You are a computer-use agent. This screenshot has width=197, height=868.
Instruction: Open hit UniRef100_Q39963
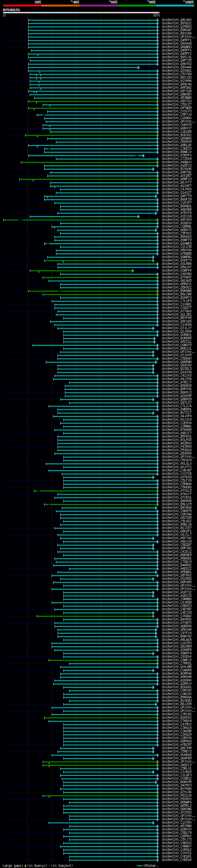(x=177, y=26)
